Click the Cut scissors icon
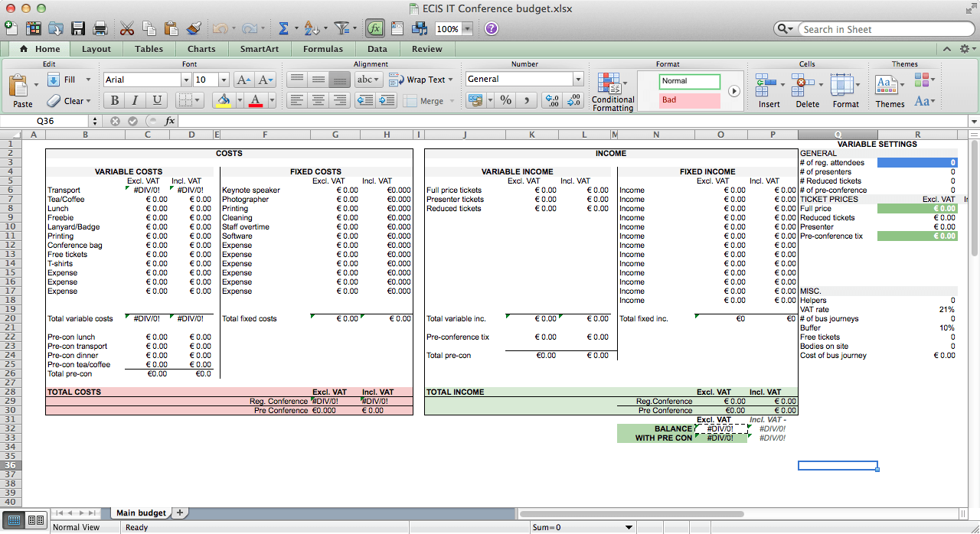This screenshot has height=534, width=980. pos(127,29)
